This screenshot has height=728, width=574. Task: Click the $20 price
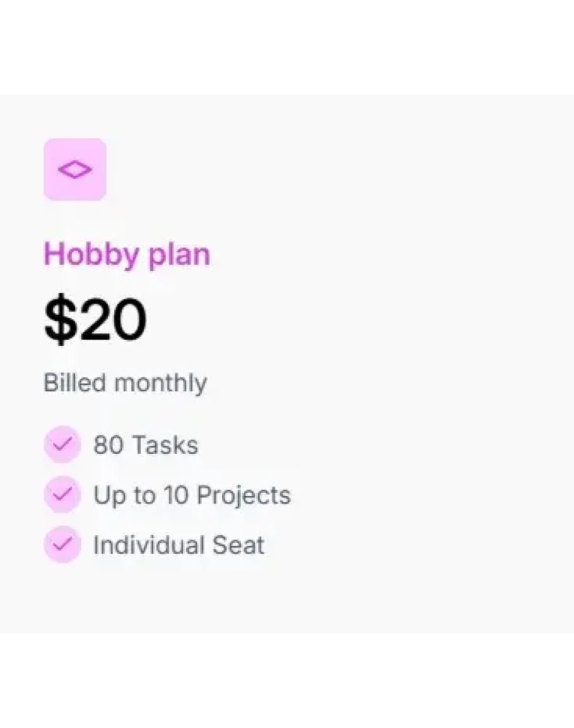[x=95, y=321]
